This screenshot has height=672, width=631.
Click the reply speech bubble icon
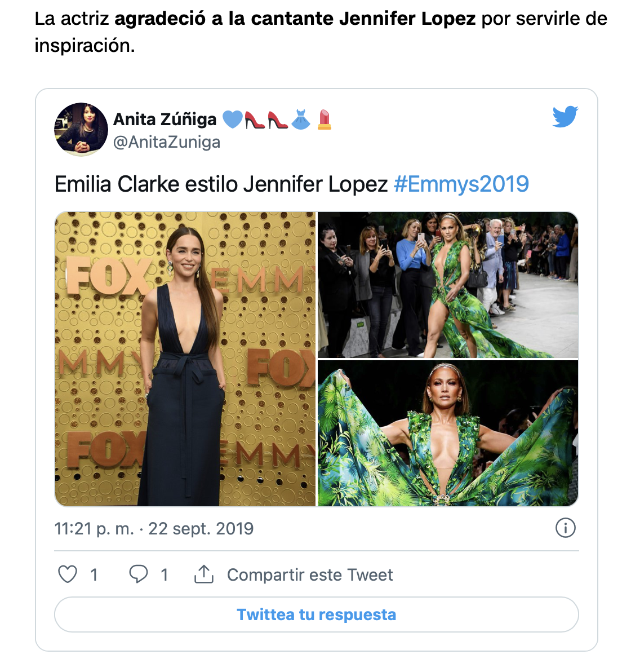[138, 574]
